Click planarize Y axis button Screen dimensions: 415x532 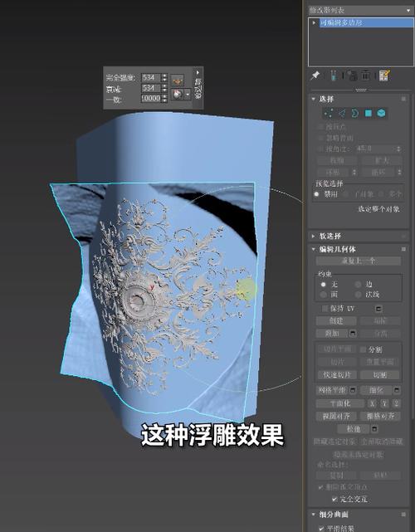384,403
